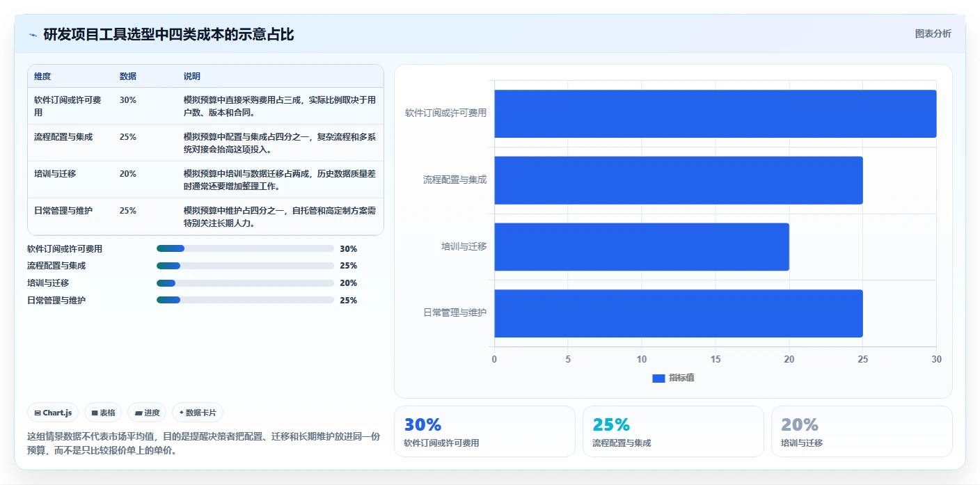
Task: Click the 流程配置与集成 chart axis label
Action: click(455, 180)
